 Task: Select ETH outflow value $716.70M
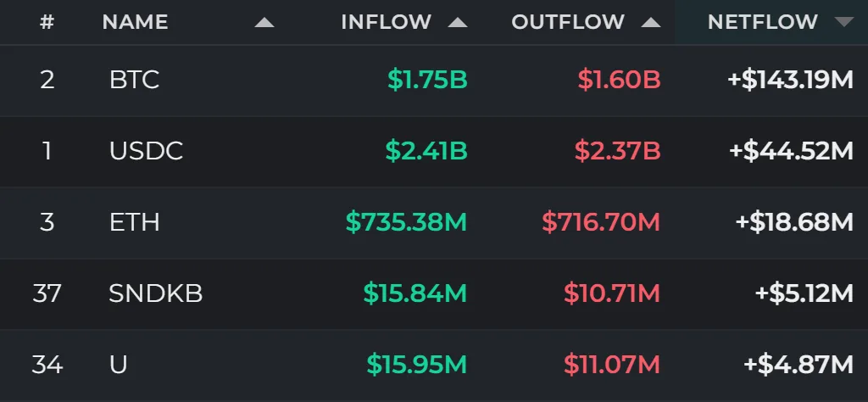[x=601, y=222]
